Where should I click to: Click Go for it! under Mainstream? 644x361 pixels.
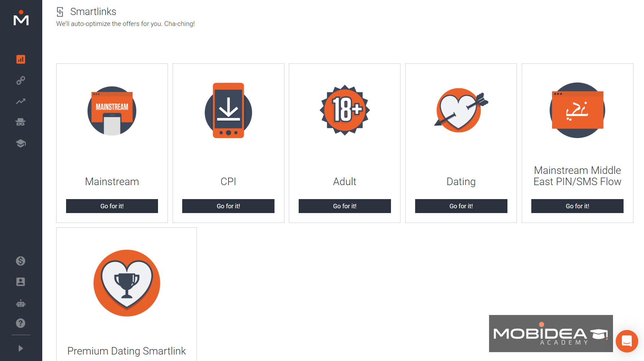112,206
